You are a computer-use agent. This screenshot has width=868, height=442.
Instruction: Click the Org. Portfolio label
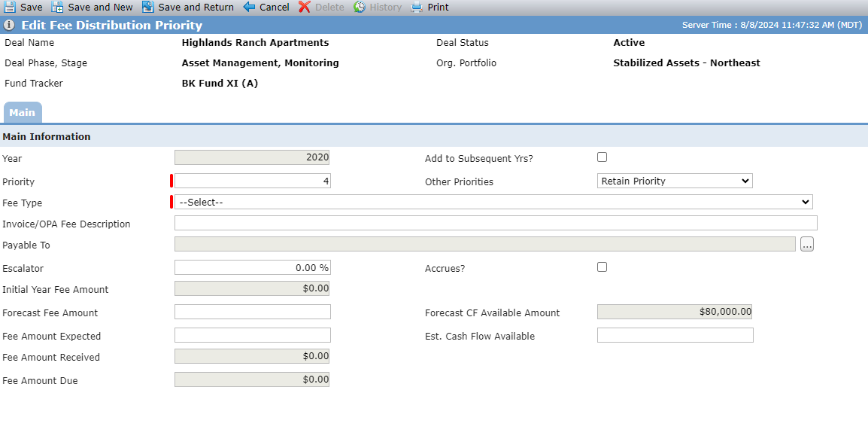click(466, 63)
